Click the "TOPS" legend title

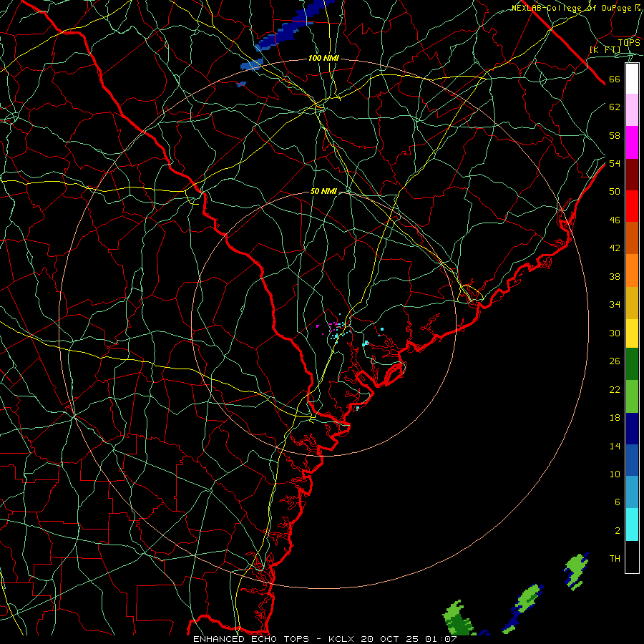(x=629, y=43)
